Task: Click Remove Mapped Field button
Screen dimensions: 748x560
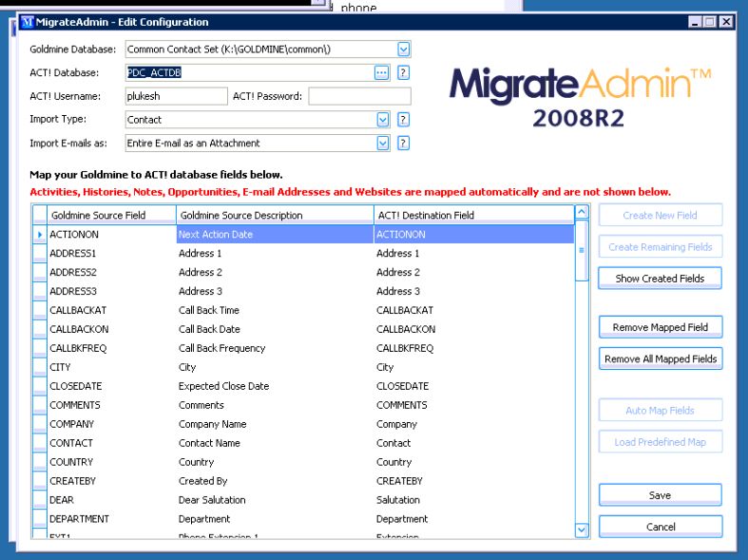Action: point(661,327)
